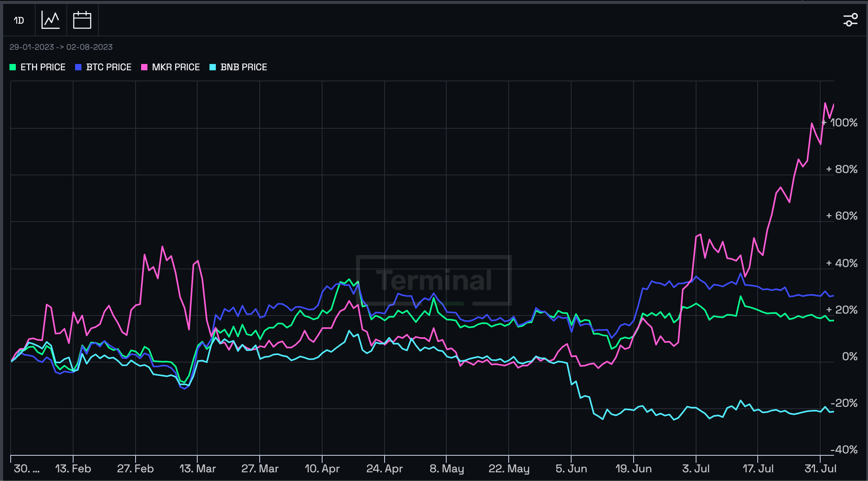Click the pink MKR legend color swatch
868x481 pixels.
pos(144,67)
